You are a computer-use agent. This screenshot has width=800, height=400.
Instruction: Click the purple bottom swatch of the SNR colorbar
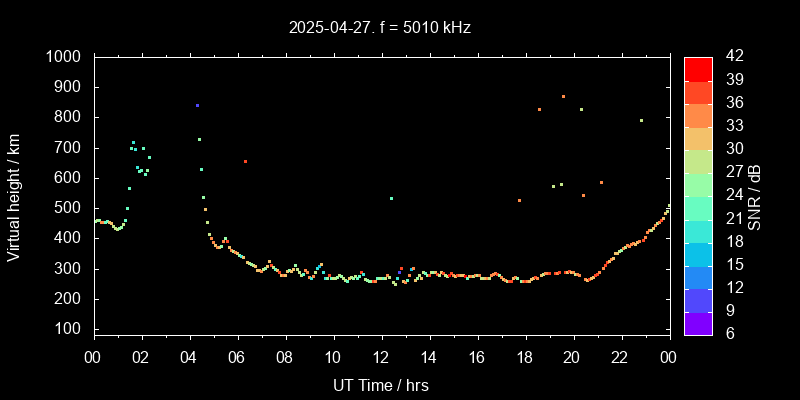(x=698, y=323)
